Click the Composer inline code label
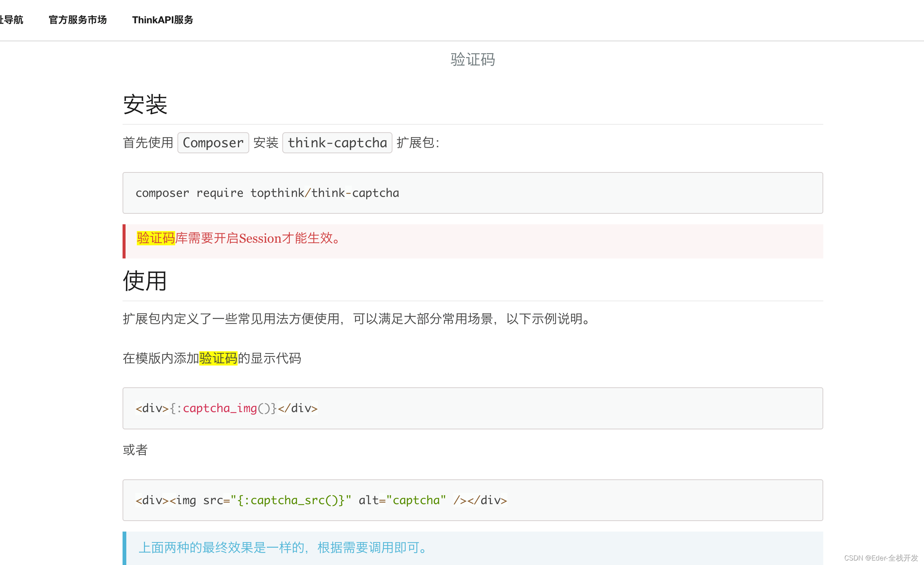The height and width of the screenshot is (565, 924). pos(213,143)
